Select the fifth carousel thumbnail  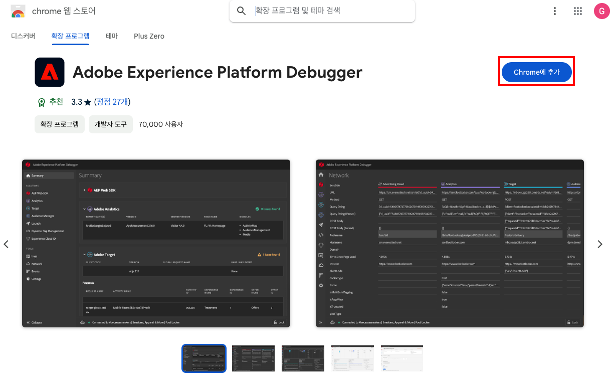[402, 358]
